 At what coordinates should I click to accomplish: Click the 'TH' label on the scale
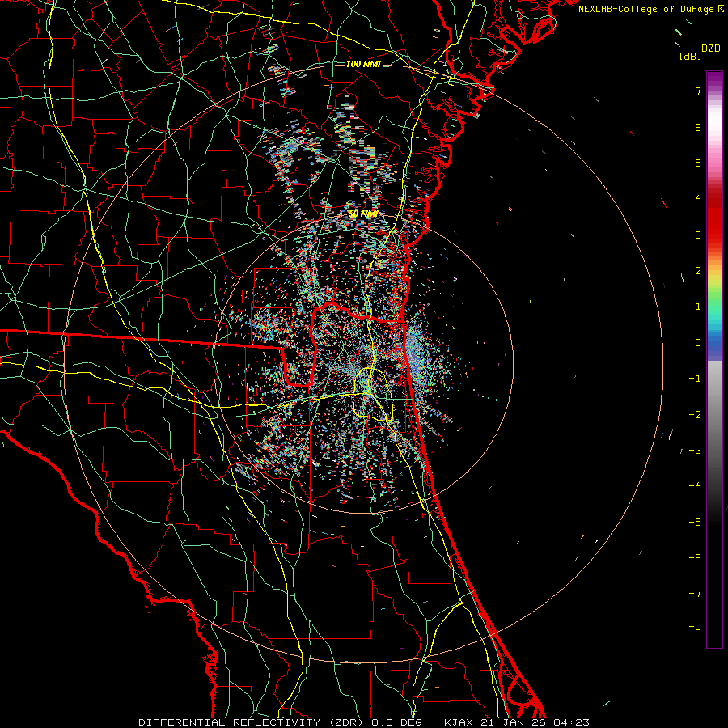point(695,630)
